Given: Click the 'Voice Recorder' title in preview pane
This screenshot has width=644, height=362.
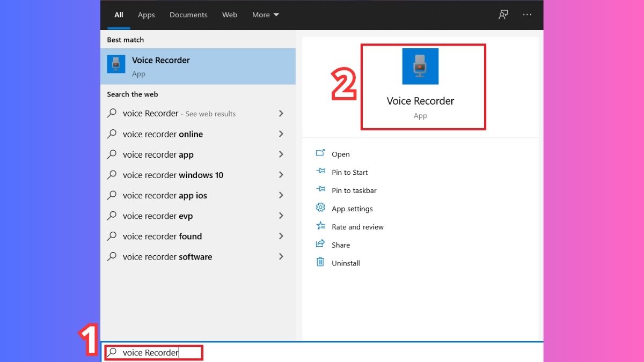Looking at the screenshot, I should 420,101.
